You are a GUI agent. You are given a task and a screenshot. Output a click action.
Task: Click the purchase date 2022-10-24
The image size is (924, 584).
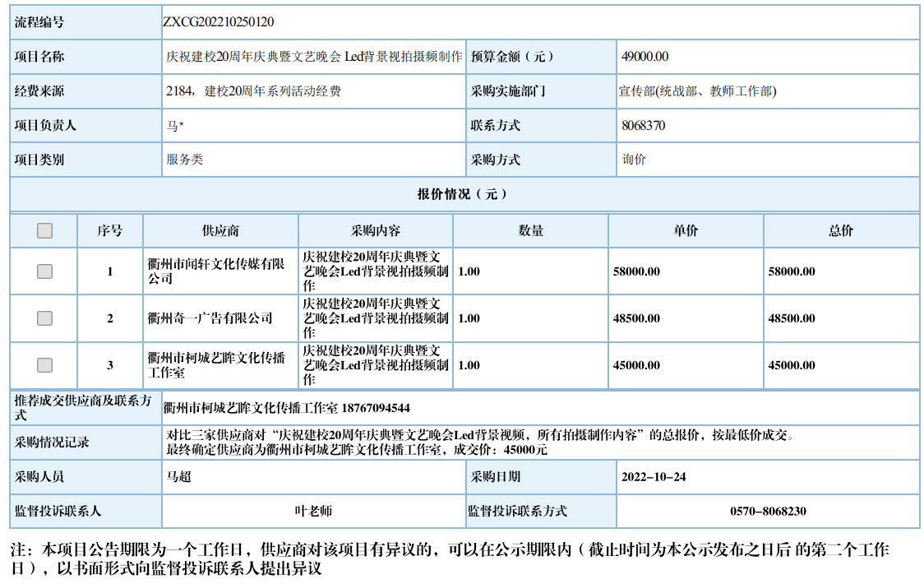pyautogui.click(x=654, y=477)
